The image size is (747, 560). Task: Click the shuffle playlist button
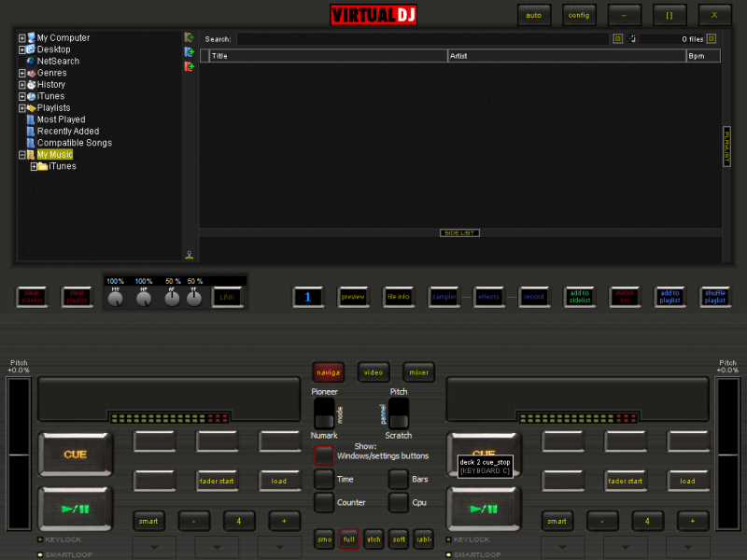715,297
